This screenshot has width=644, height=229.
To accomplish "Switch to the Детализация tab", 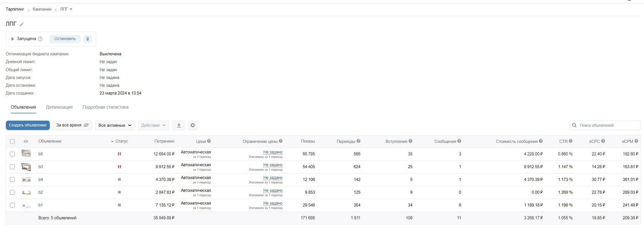I will tap(59, 107).
